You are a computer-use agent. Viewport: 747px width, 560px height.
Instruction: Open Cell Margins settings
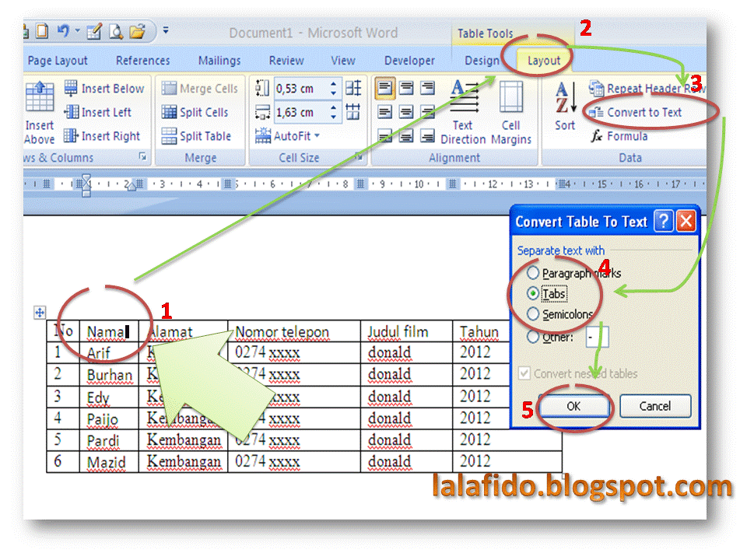[x=511, y=112]
